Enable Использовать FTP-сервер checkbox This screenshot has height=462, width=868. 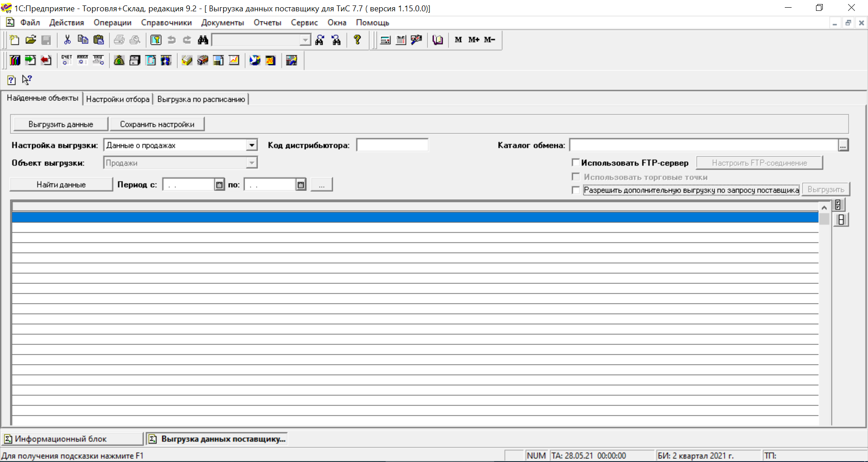click(576, 162)
